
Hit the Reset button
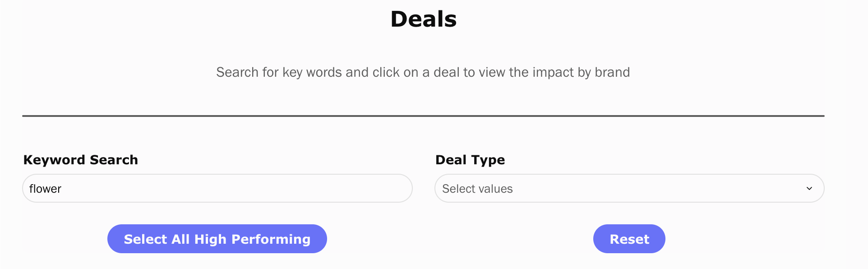pos(629,239)
